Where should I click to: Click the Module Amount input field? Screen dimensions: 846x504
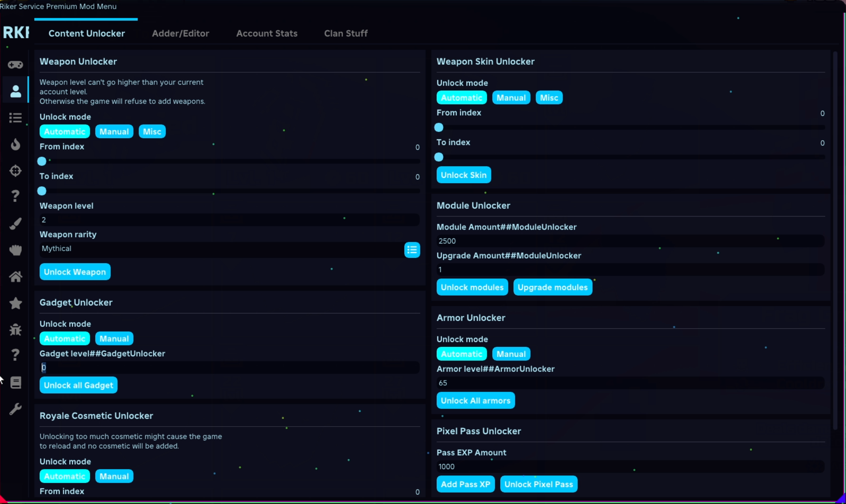click(629, 241)
